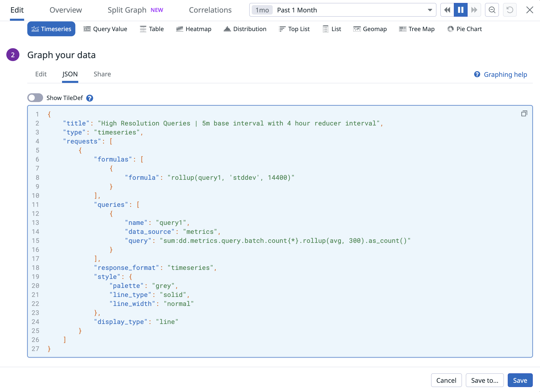
Task: Step backward in the time range
Action: pyautogui.click(x=447, y=10)
